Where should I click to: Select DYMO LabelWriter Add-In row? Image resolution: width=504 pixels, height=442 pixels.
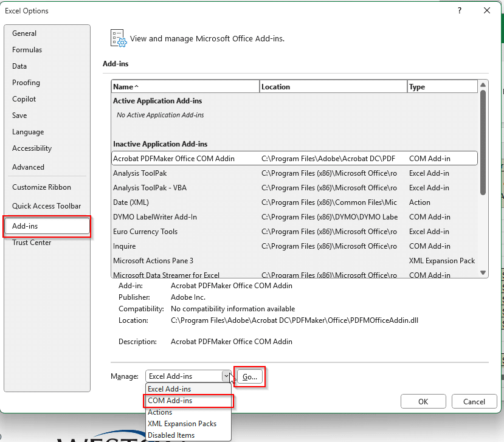pos(294,217)
